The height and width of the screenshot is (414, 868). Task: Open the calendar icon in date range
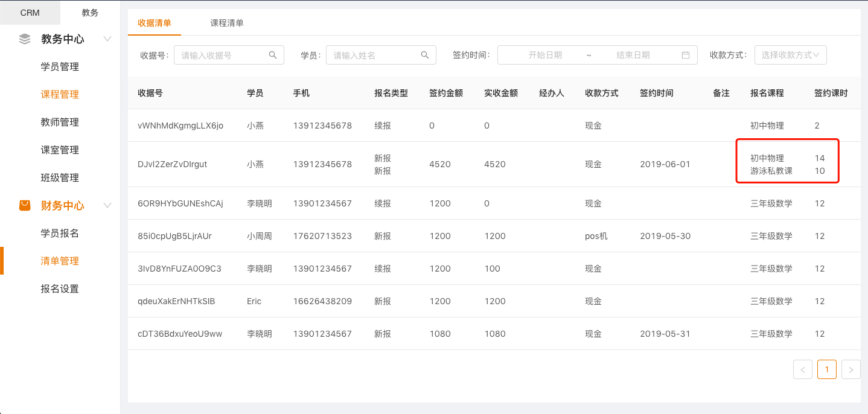pos(686,55)
